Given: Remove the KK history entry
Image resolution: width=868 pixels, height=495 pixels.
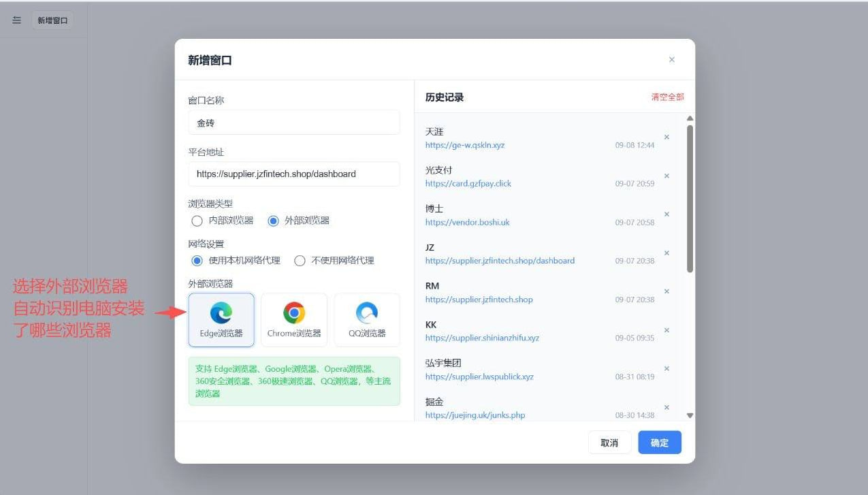Looking at the screenshot, I should 666,330.
